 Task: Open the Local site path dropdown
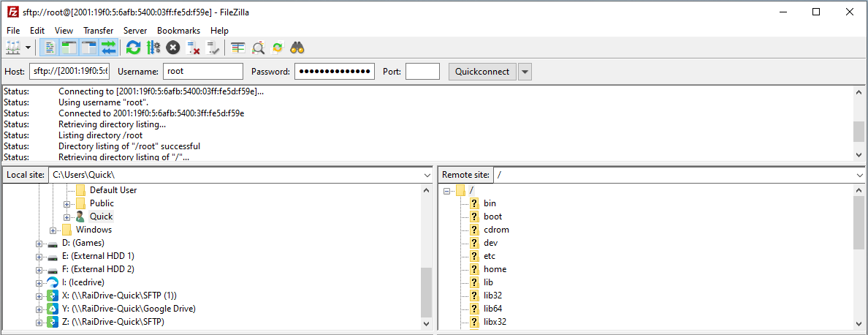click(x=427, y=175)
